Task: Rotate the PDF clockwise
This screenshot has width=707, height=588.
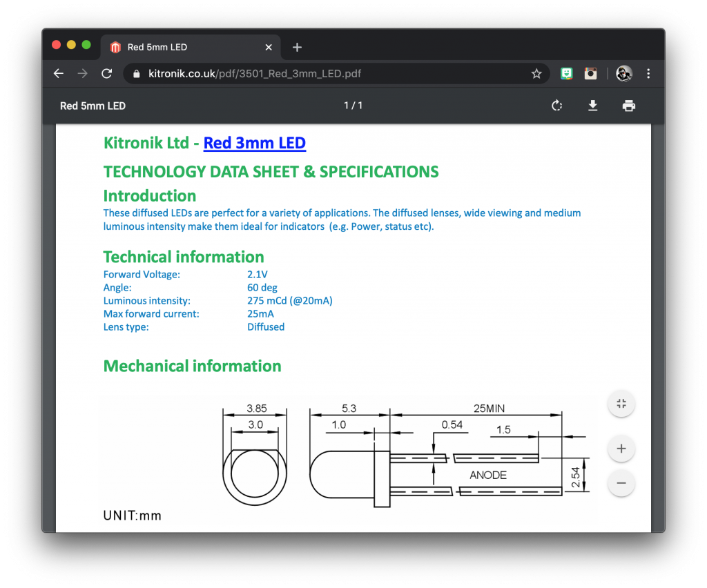Action: [557, 106]
